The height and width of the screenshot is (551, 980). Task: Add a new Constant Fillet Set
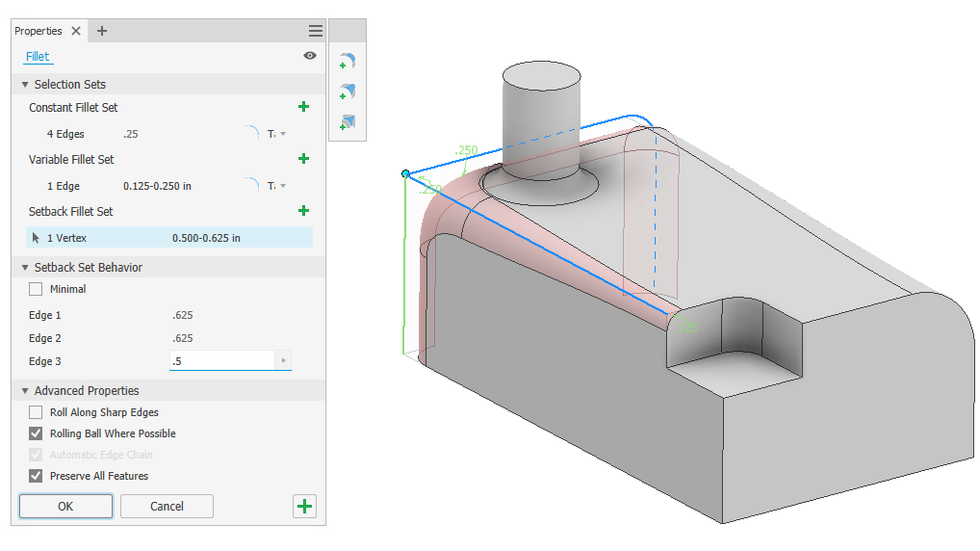click(304, 107)
